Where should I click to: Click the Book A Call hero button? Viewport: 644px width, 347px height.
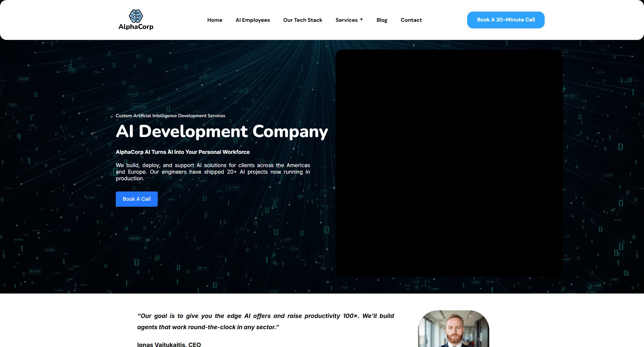137,199
